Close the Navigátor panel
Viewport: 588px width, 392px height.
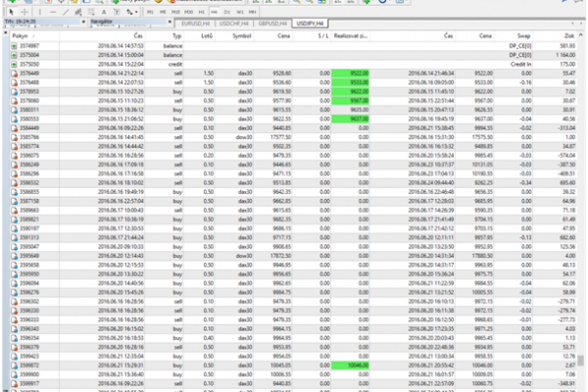[x=170, y=22]
